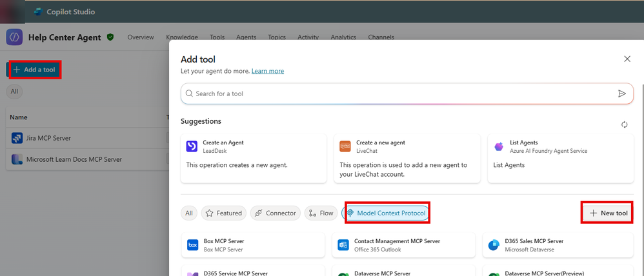The height and width of the screenshot is (276, 644).
Task: Select the Contact Management MCP Server card
Action: (404, 245)
